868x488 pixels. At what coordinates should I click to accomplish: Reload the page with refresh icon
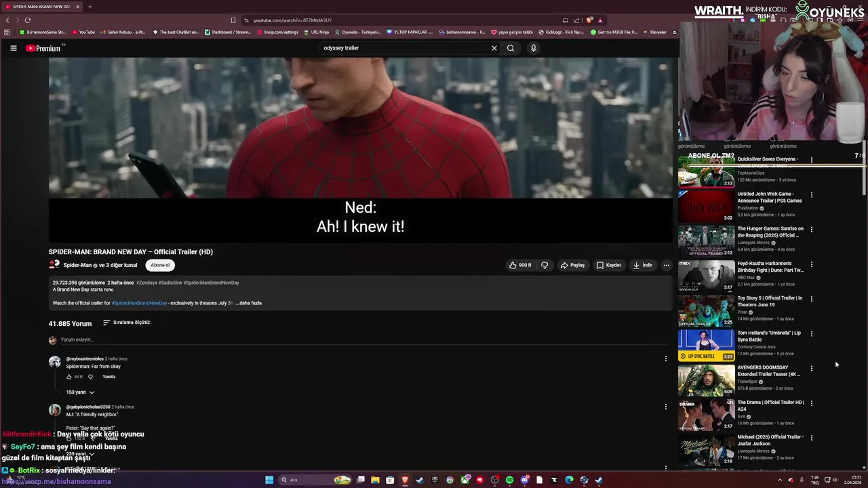[27, 20]
